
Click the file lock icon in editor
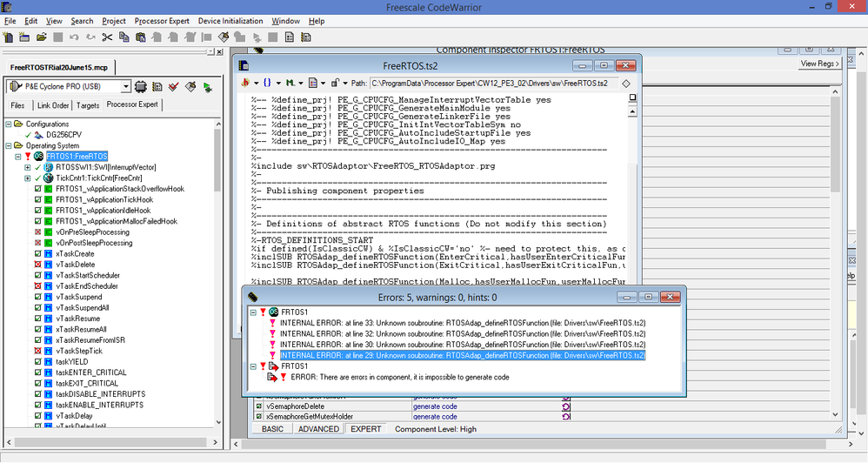point(335,83)
